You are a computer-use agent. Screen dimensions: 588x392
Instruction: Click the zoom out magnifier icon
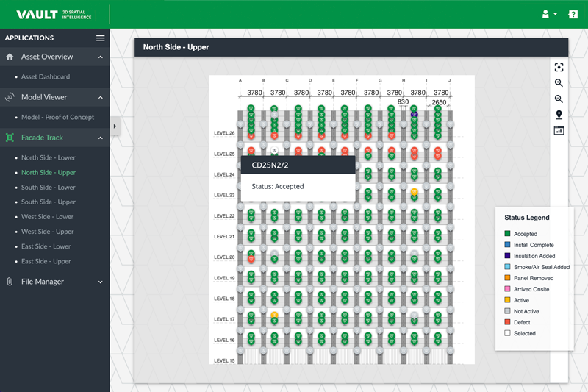pyautogui.click(x=559, y=99)
